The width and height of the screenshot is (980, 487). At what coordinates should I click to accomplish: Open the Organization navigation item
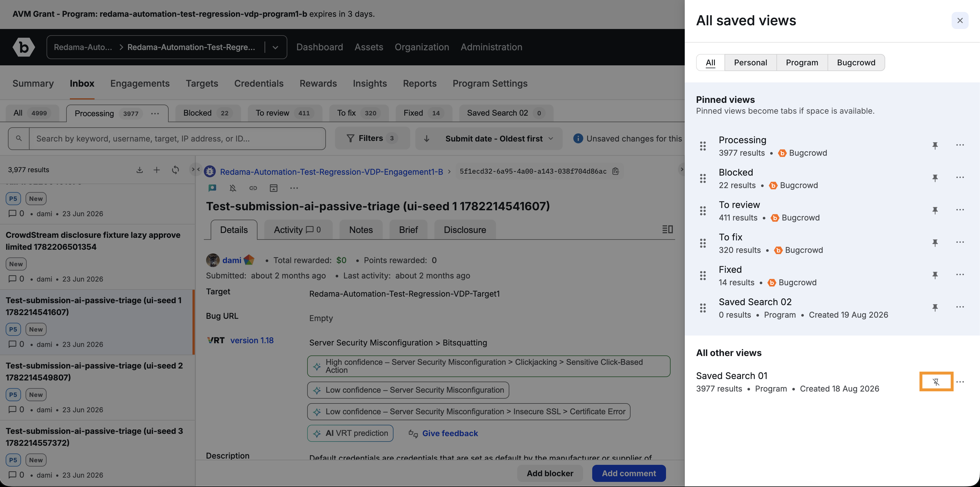click(422, 47)
